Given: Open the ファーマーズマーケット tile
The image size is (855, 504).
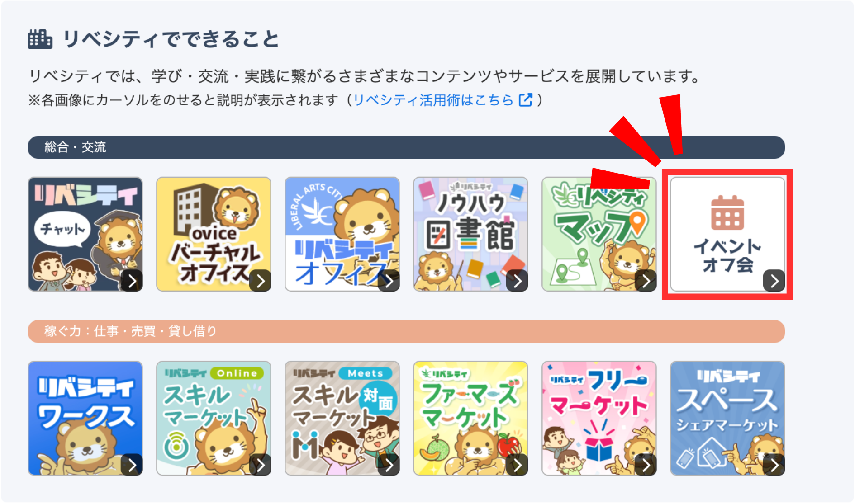Looking at the screenshot, I should click(x=470, y=418).
